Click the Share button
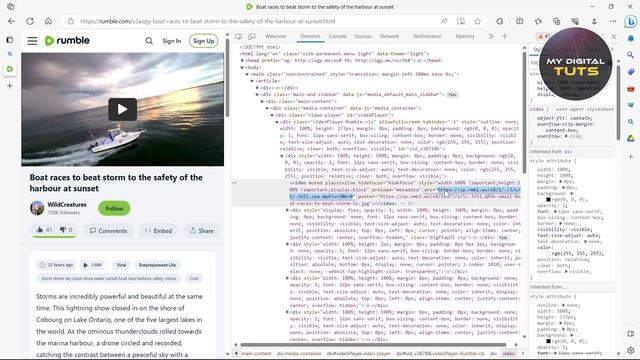Screen dimensions: 640x360 tap(202, 231)
